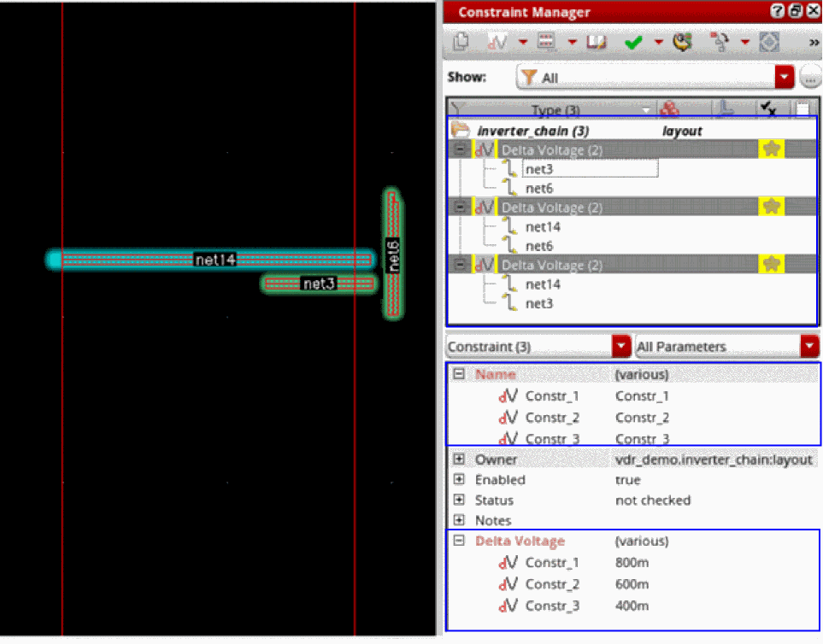
Task: Click star icon on third Delta Voltage row
Action: pos(771,264)
